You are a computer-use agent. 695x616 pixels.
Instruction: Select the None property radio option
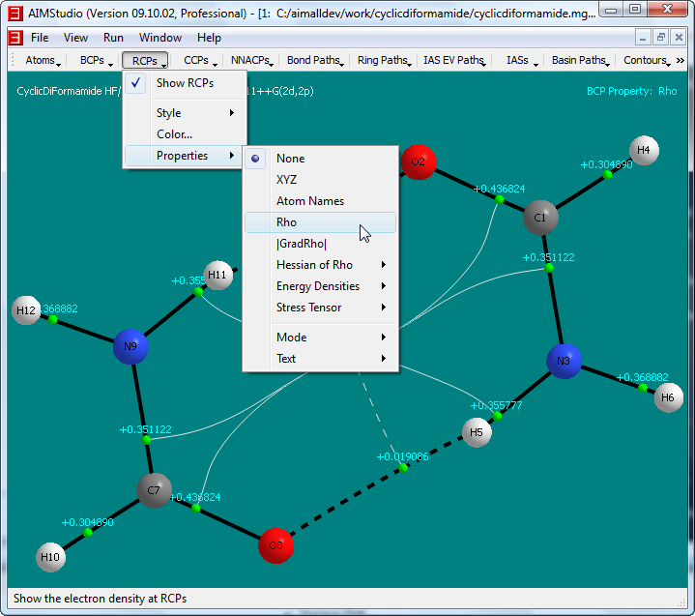[x=290, y=159]
